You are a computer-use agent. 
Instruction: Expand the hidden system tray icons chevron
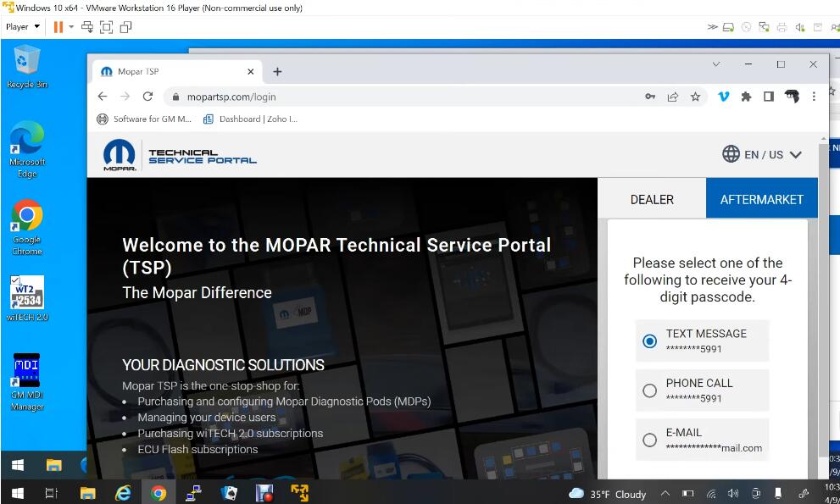coord(665,493)
